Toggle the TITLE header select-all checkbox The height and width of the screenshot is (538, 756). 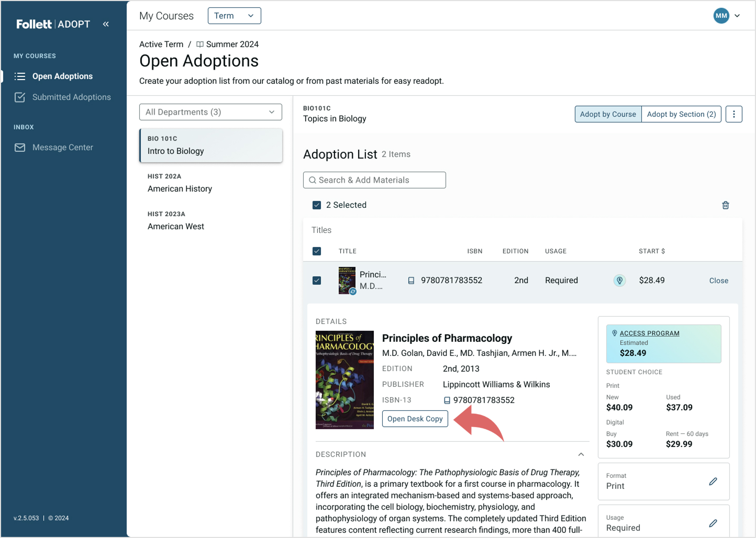pyautogui.click(x=317, y=251)
